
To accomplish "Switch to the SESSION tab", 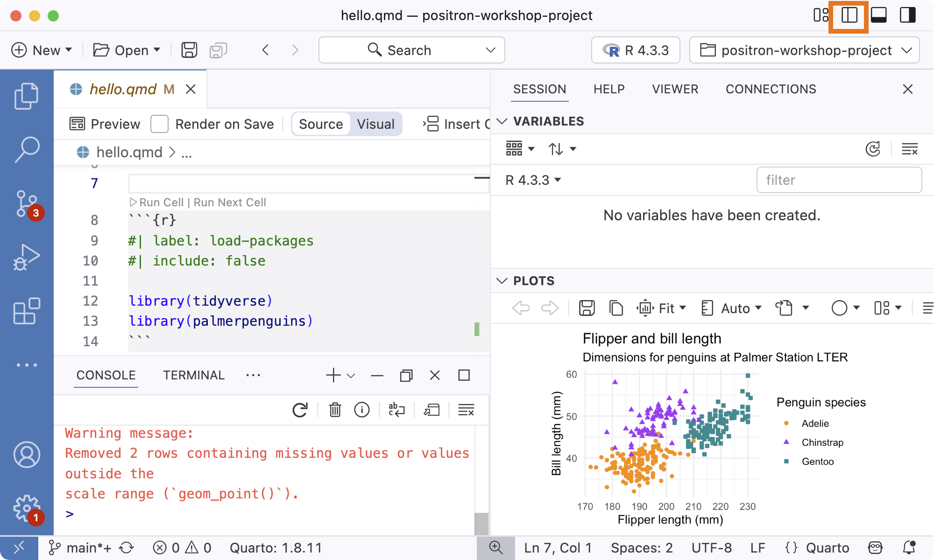I will [x=539, y=89].
